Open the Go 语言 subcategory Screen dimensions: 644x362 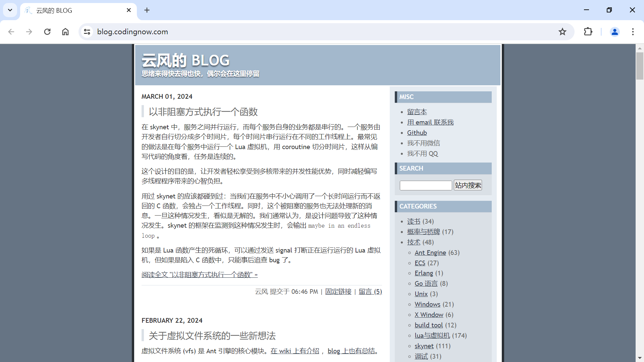[x=426, y=283]
